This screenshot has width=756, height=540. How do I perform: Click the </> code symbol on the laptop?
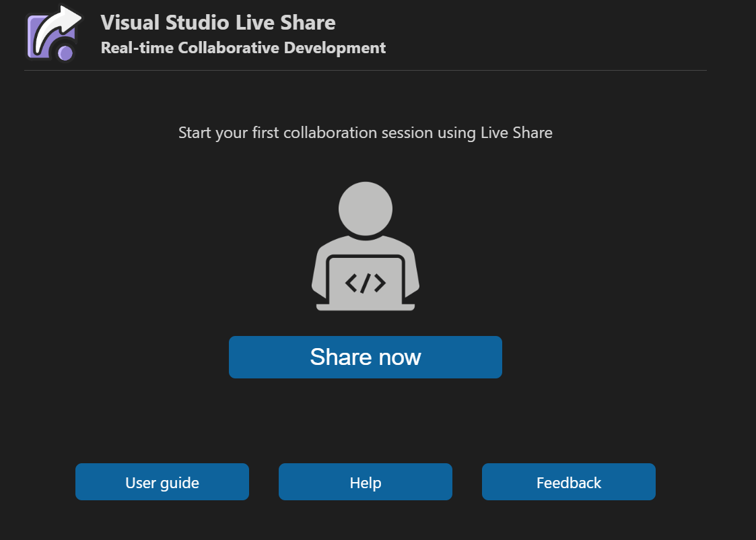(366, 282)
